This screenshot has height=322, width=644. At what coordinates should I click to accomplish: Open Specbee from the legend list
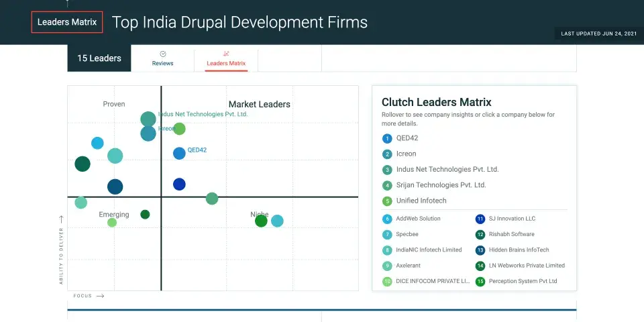[407, 234]
